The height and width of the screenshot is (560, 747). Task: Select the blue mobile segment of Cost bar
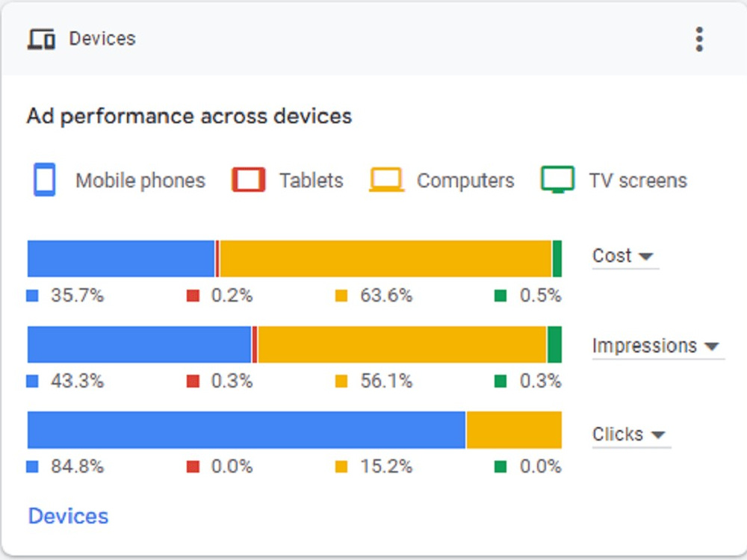coord(121,258)
